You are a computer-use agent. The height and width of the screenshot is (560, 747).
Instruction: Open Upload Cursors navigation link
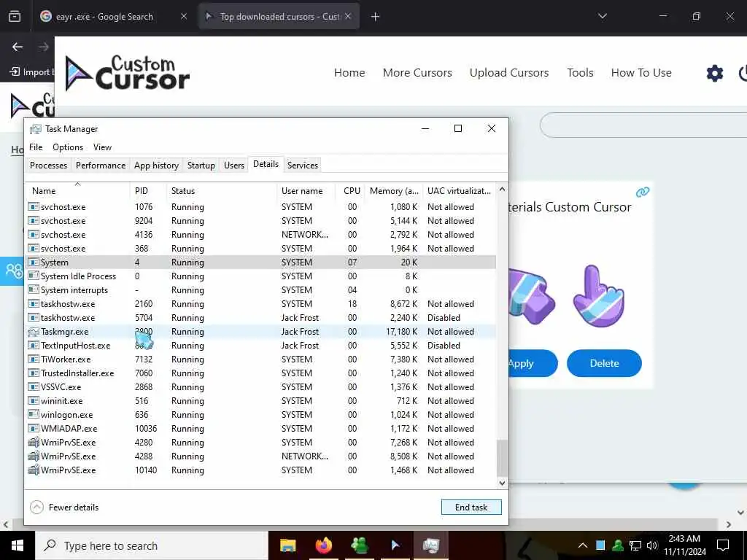508,73
